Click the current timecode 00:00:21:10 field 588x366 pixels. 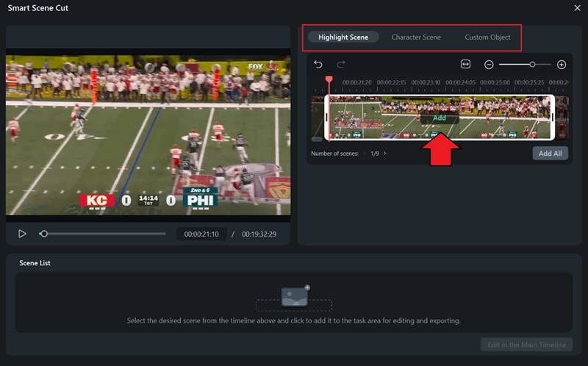pyautogui.click(x=201, y=234)
